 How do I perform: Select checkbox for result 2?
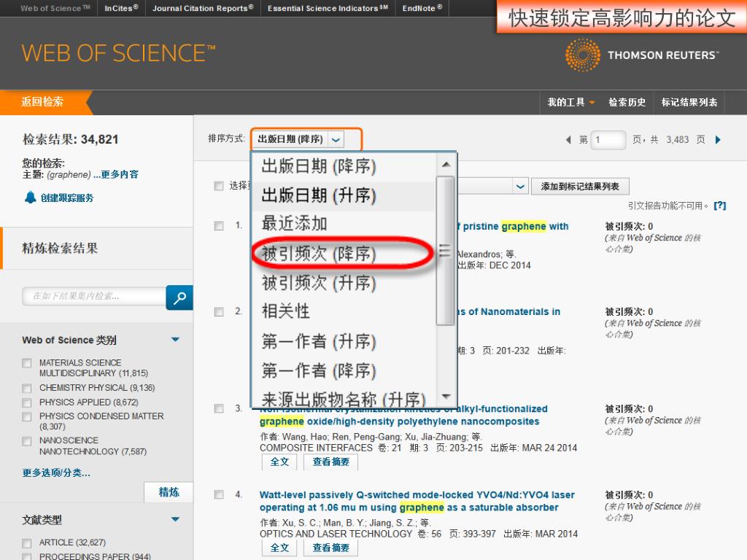coord(219,312)
